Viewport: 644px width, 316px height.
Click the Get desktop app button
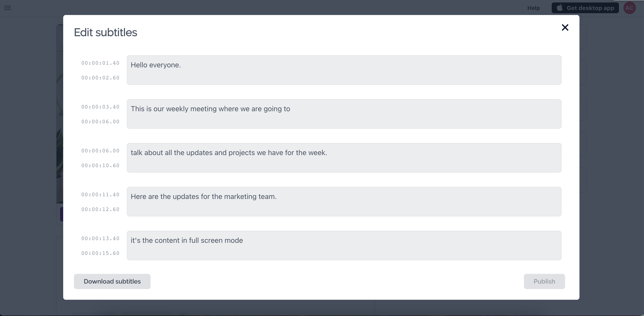[x=585, y=8]
